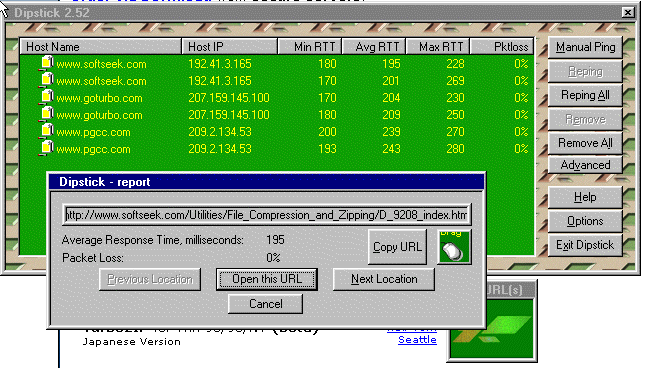Clear the list with Remove All
Viewport: 646px width, 368px height.
click(585, 143)
